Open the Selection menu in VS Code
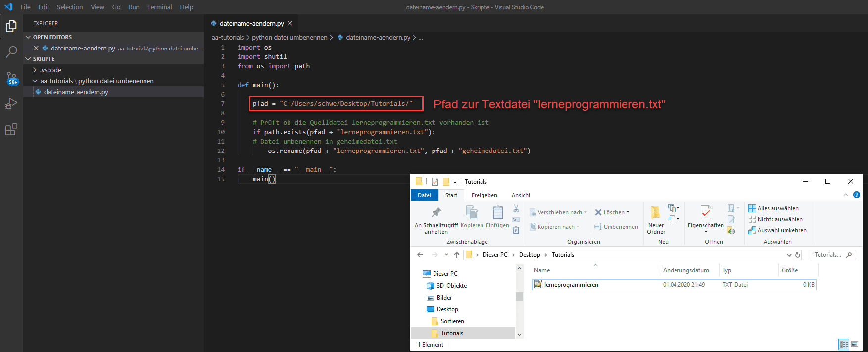This screenshot has height=352, width=868. [70, 7]
